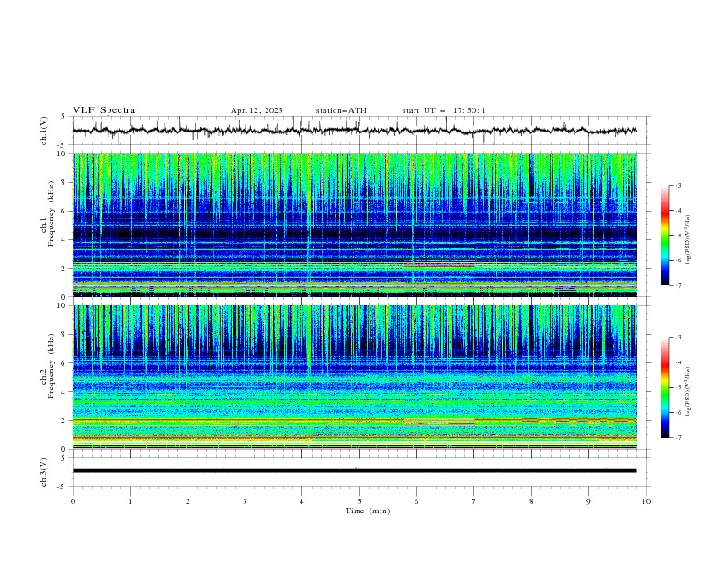Click the ch.1 color scale bar
Image resolution: width=728 pixels, height=563 pixels.
tap(665, 236)
